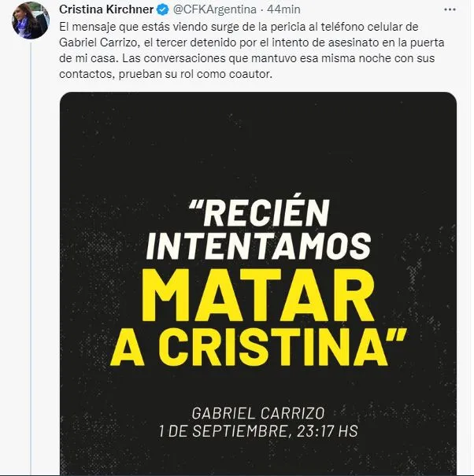Open the tweet's attached black image
The image size is (474, 476).
click(x=258, y=283)
